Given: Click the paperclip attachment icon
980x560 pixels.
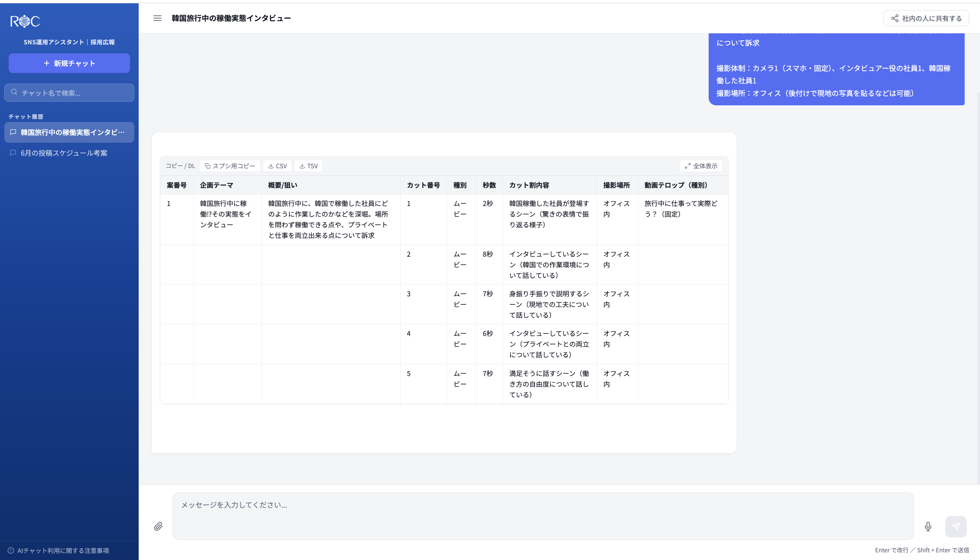Looking at the screenshot, I should pos(158,526).
